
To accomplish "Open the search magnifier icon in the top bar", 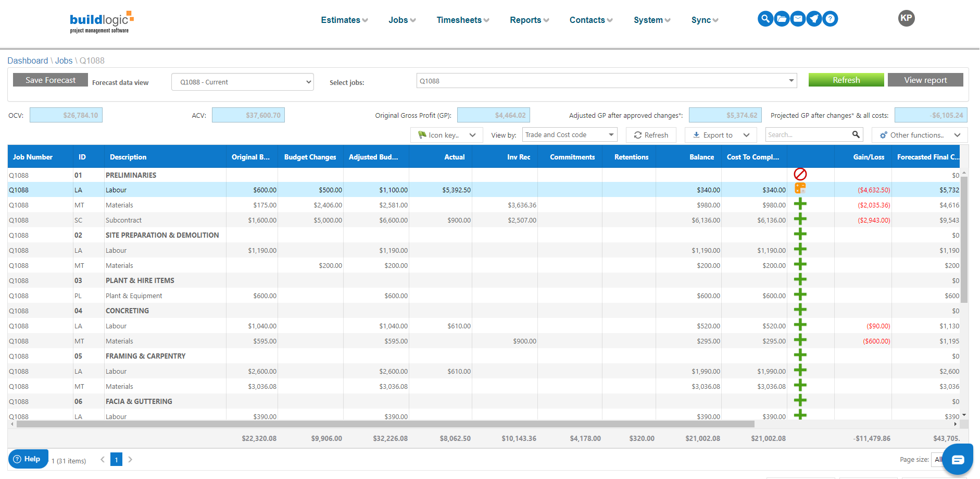I will point(765,18).
